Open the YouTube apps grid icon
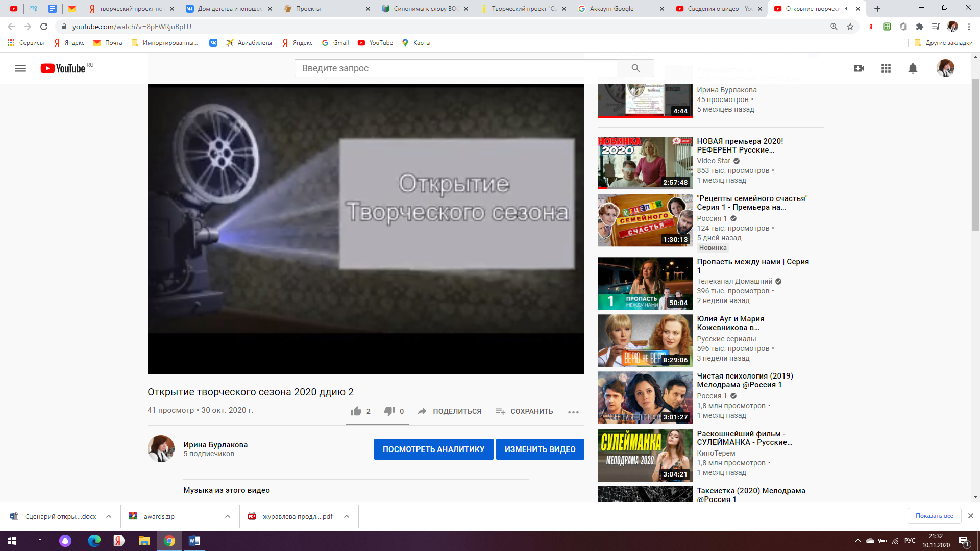This screenshot has width=980, height=551. (x=886, y=68)
